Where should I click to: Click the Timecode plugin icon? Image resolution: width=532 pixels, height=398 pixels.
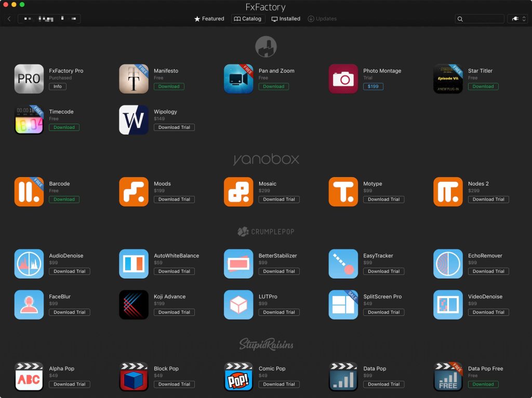pyautogui.click(x=29, y=120)
